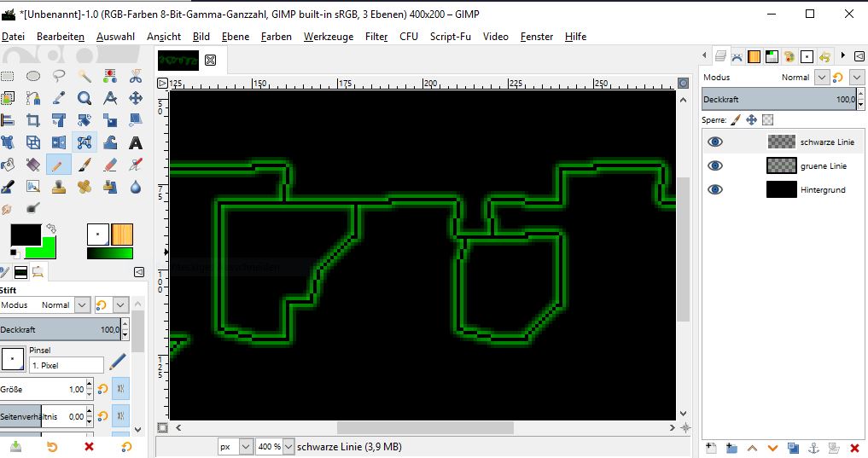Click the black foreground color swatch
This screenshot has height=458, width=868.
click(x=26, y=235)
